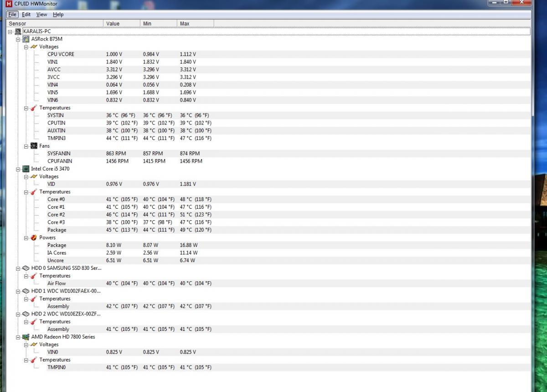Click the Temperatures icon under AMD Radeon
Screen dimensions: 547x392
pos(34,360)
